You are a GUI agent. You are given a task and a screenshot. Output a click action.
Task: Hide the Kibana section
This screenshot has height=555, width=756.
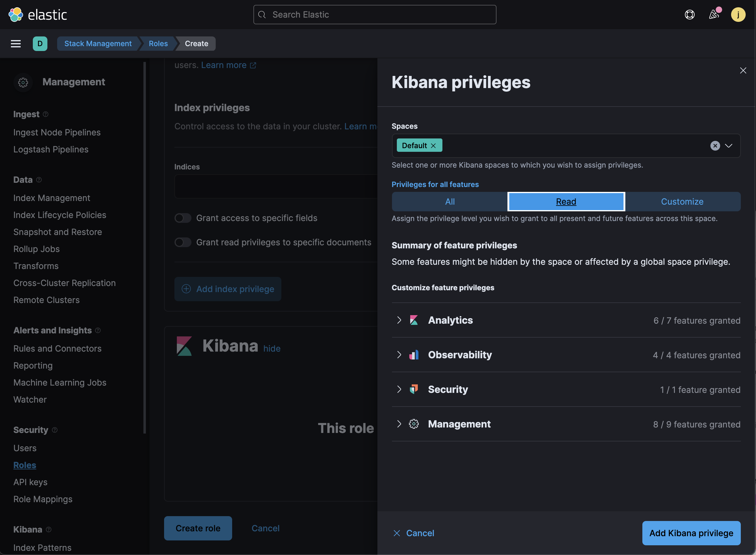[272, 349]
